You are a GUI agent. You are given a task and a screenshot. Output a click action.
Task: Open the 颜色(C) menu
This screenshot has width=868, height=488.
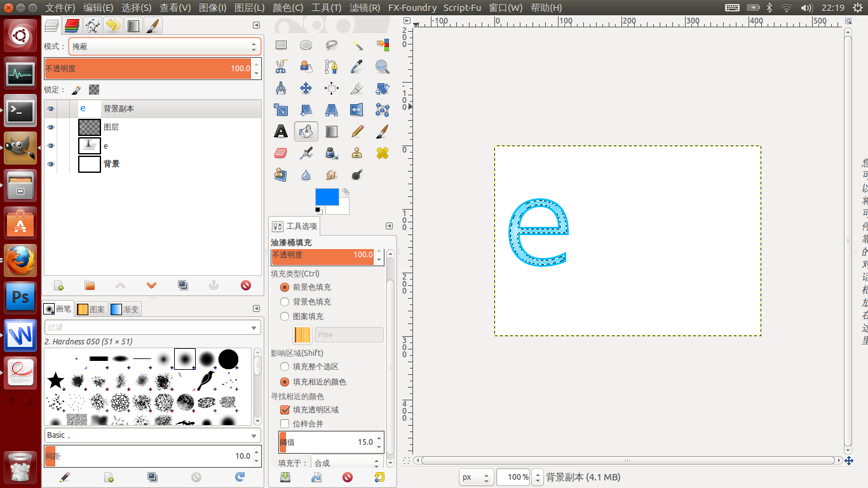pos(288,8)
